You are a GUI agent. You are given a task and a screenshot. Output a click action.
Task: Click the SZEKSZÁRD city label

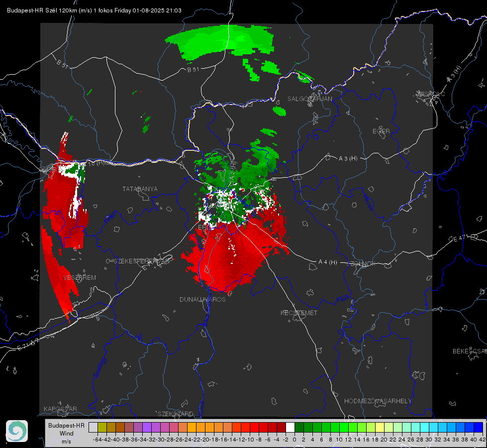pyautogui.click(x=176, y=414)
